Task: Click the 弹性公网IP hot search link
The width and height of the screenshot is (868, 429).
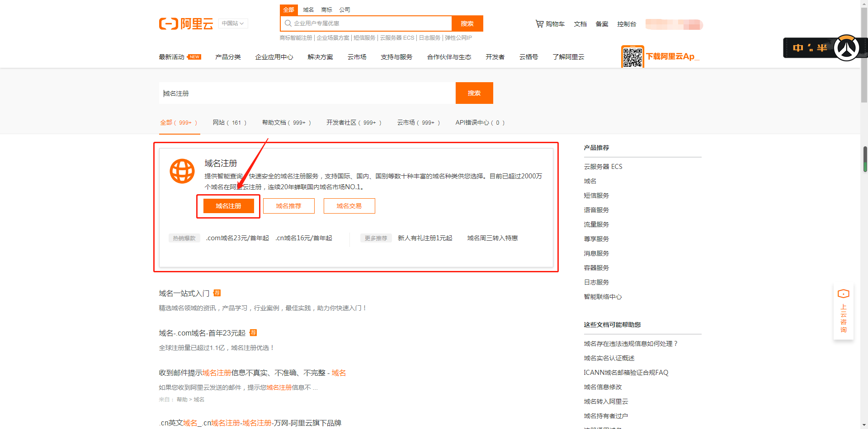Action: click(458, 38)
